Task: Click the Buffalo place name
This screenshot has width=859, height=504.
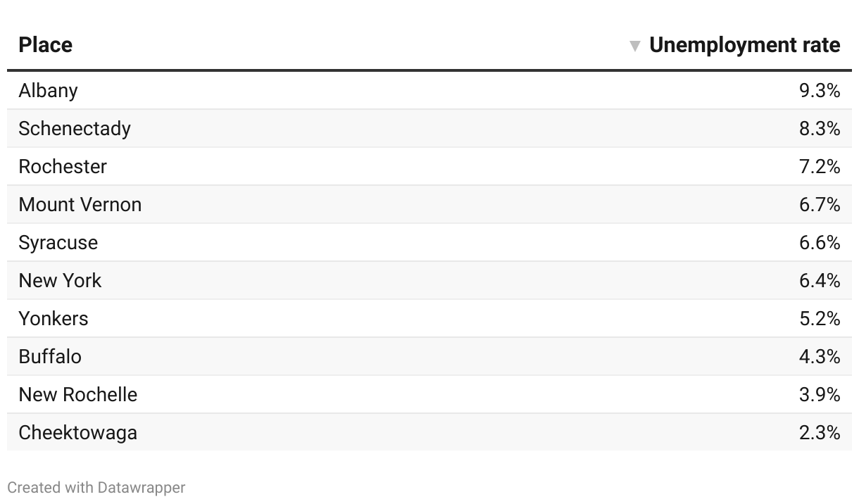Action: (50, 357)
